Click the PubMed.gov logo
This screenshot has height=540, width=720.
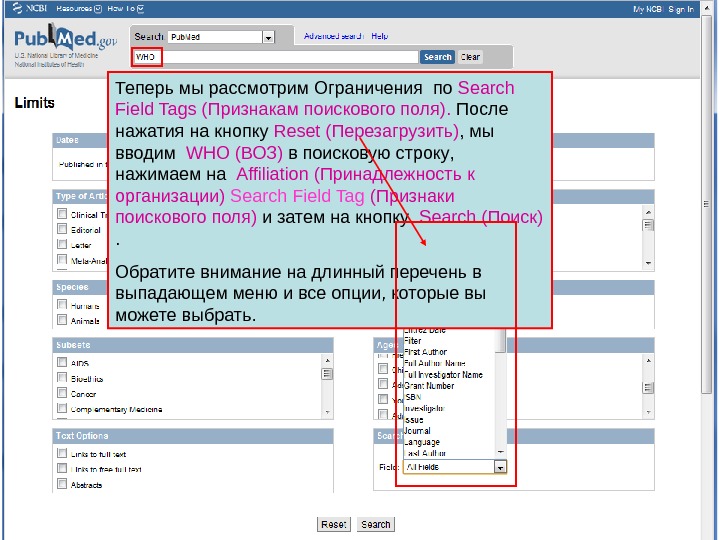[65, 39]
